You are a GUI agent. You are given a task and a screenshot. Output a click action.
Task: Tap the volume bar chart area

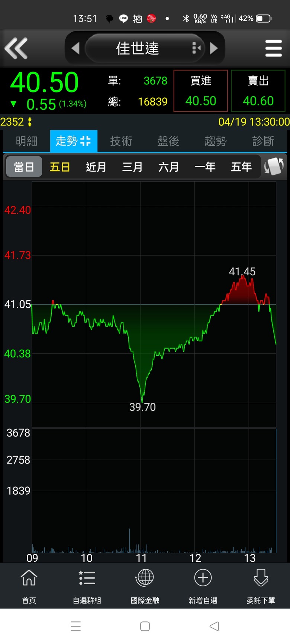154,491
